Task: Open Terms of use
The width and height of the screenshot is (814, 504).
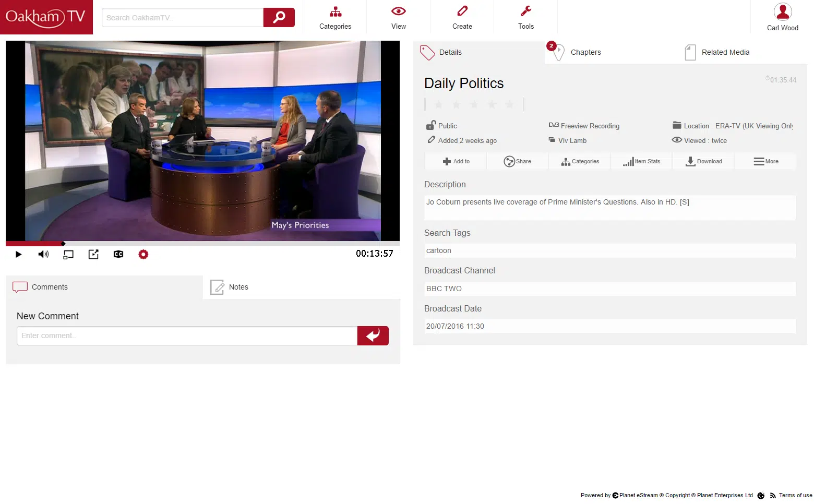Action: click(796, 495)
